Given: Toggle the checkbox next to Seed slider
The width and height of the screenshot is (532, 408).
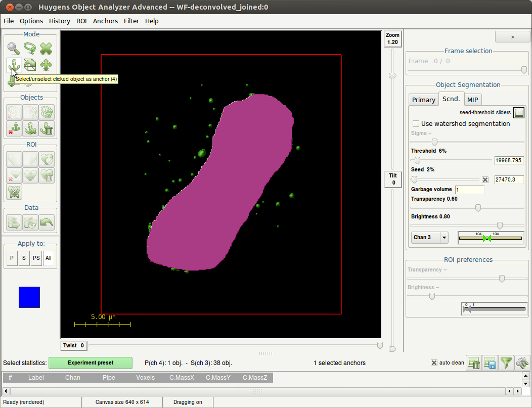Looking at the screenshot, I should [x=485, y=179].
